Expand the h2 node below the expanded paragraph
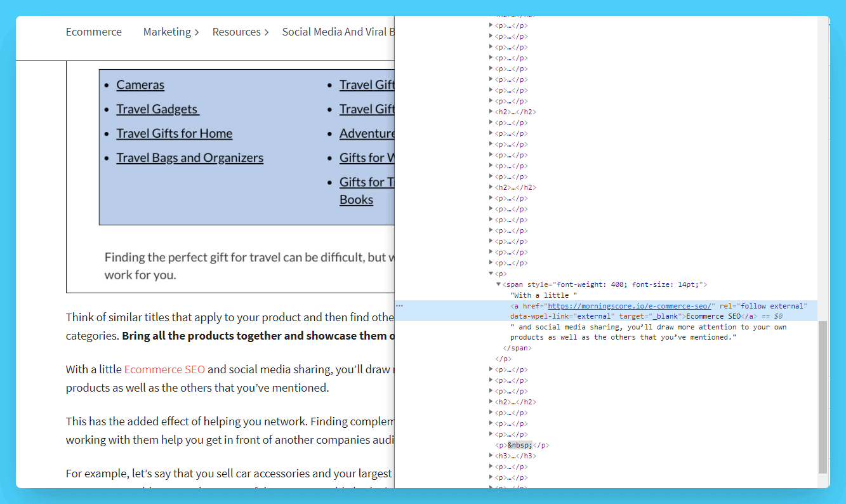The image size is (846, 504). point(491,402)
